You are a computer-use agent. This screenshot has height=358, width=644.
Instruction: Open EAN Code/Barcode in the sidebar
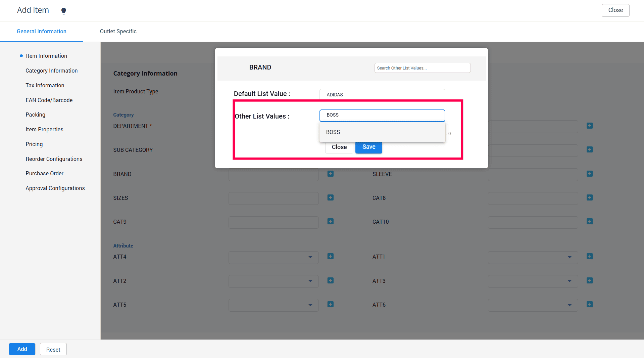pos(49,100)
